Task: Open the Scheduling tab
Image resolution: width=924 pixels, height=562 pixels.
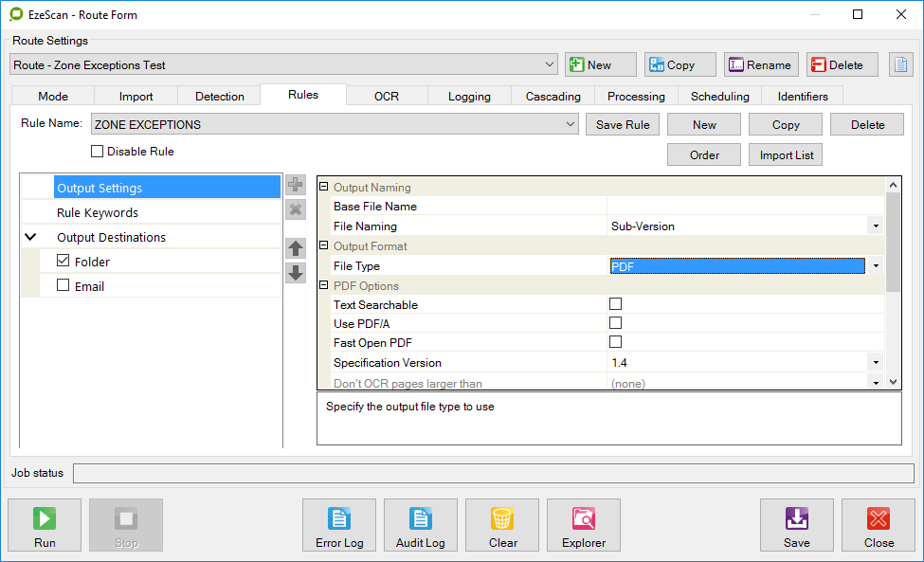Action: 719,96
